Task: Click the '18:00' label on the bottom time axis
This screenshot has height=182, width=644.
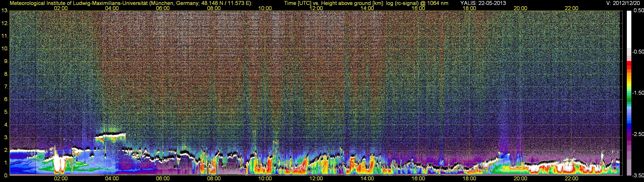Action: coord(469,179)
